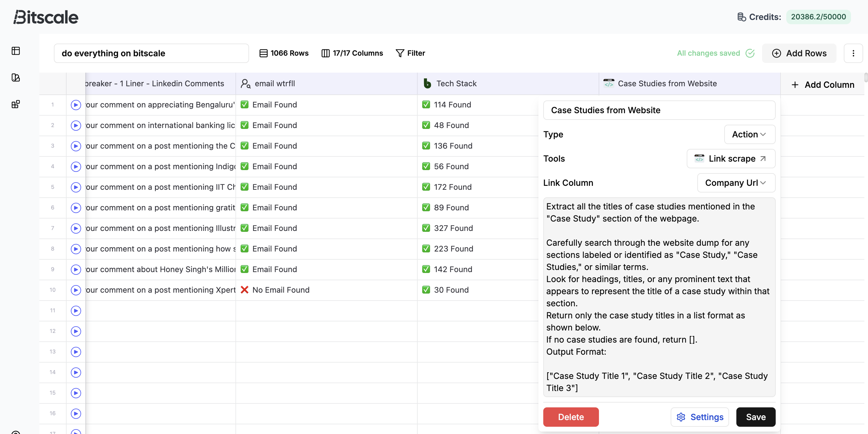Image resolution: width=868 pixels, height=434 pixels.
Task: Open the grid table view in the sidebar
Action: [15, 51]
